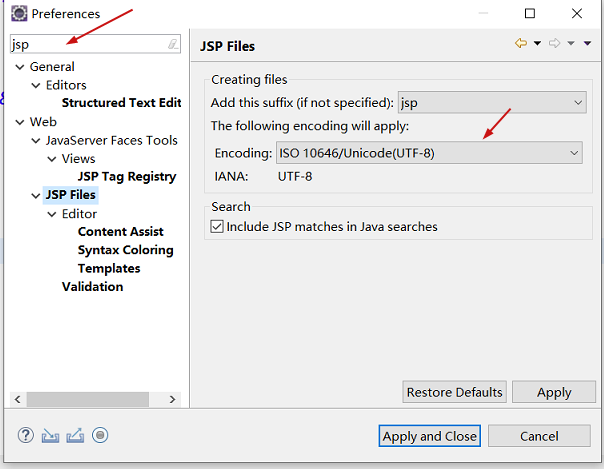The width and height of the screenshot is (604, 469).
Task: Select the Syntax Coloring page
Action: [x=125, y=250]
